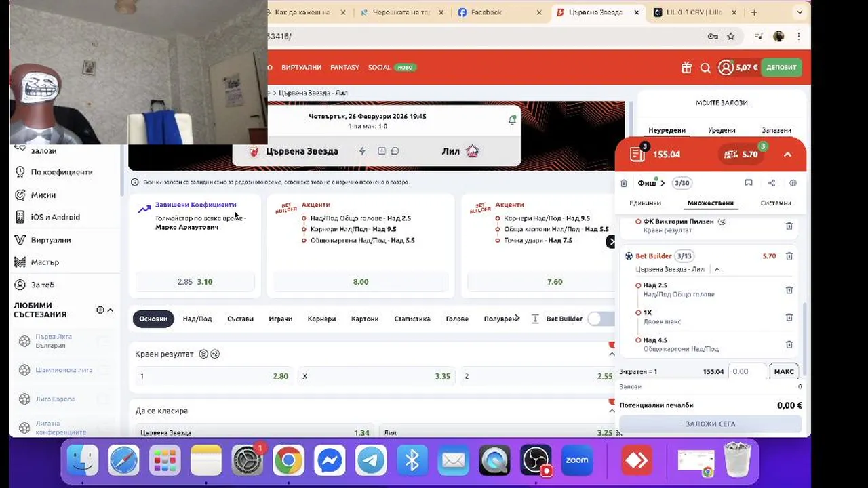
Task: Click the betslip bookmark save icon
Action: (x=749, y=183)
